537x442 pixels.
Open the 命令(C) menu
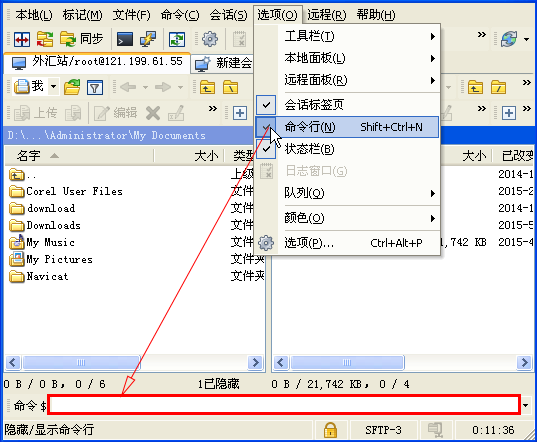point(180,15)
